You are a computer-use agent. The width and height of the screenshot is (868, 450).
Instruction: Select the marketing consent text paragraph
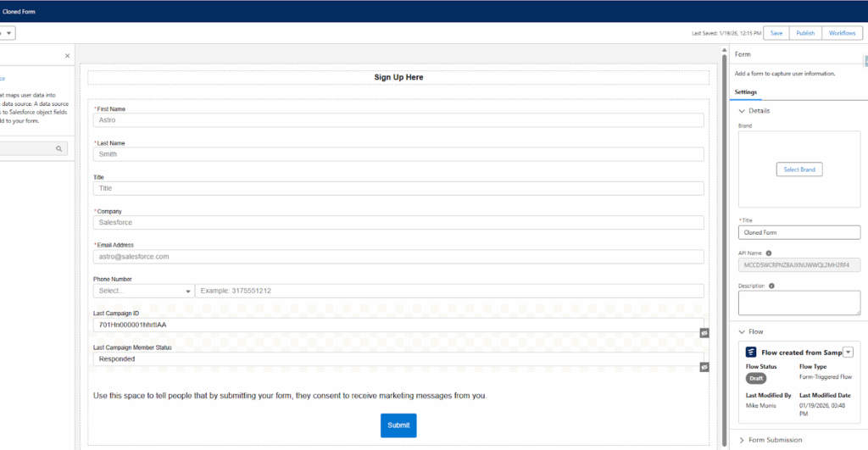[290, 396]
